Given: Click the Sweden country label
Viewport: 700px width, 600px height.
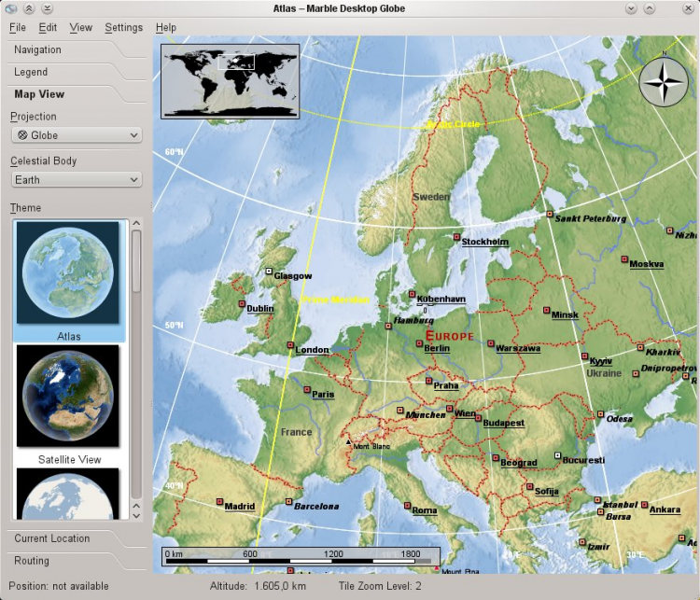Looking at the screenshot, I should pyautogui.click(x=431, y=197).
